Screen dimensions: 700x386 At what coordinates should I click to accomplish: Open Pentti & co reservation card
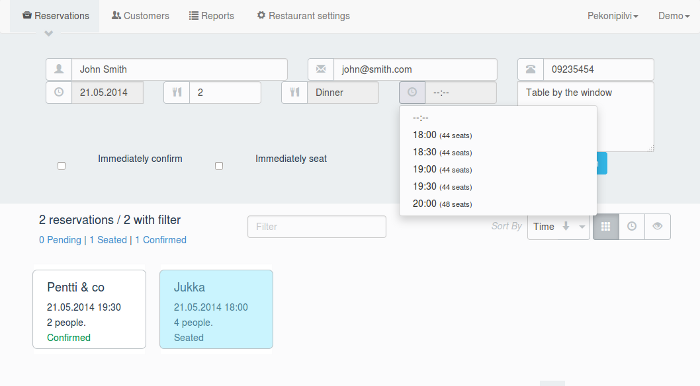[89, 309]
